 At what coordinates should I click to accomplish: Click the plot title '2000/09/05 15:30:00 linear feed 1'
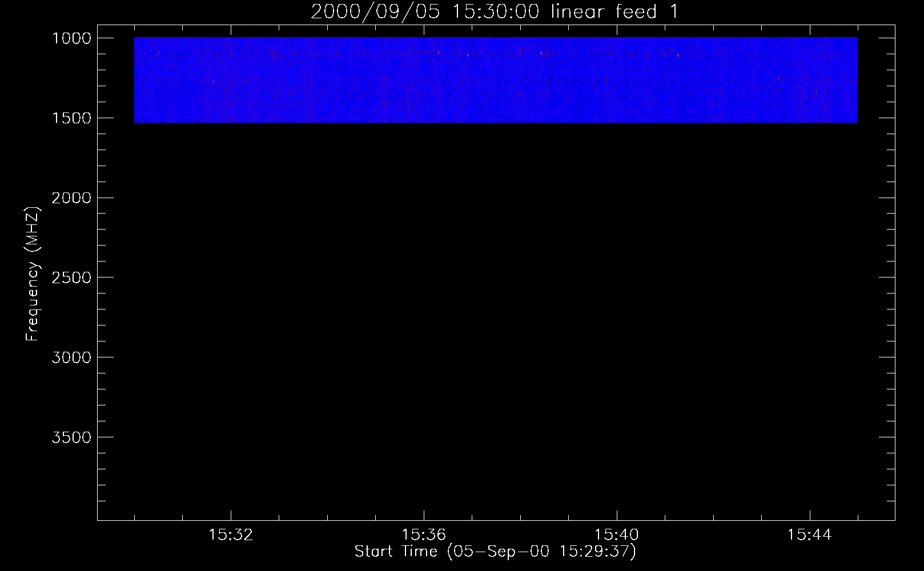[495, 11]
